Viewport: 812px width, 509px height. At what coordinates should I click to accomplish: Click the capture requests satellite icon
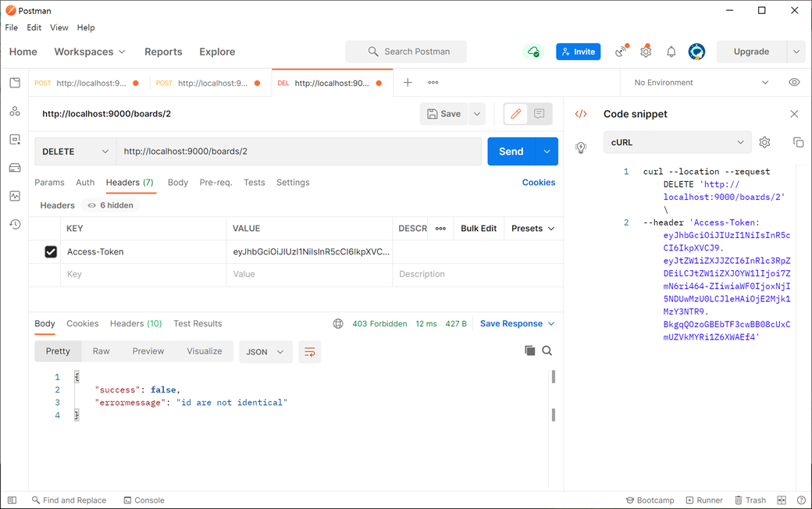point(621,52)
